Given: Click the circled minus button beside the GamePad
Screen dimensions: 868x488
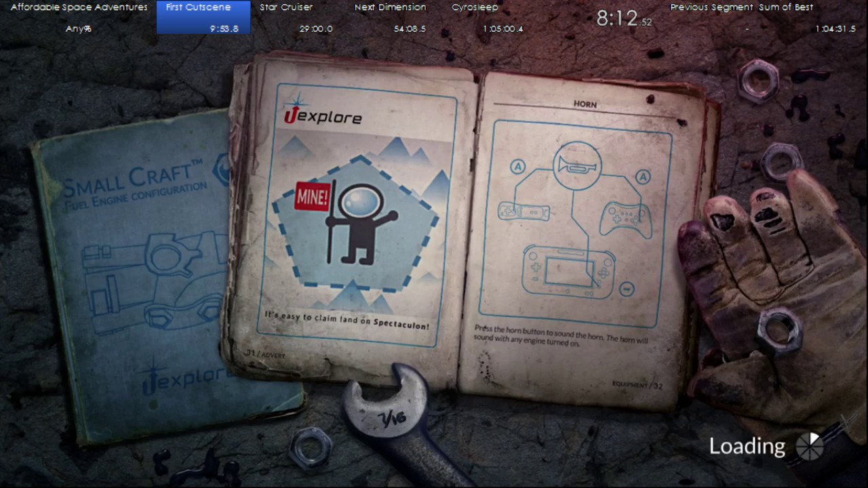Looking at the screenshot, I should pos(627,289).
